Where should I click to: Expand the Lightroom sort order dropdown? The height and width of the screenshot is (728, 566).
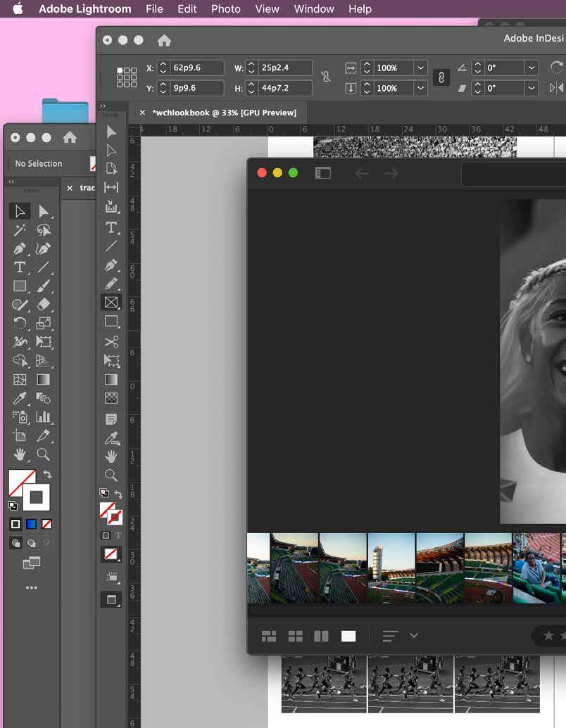(414, 636)
